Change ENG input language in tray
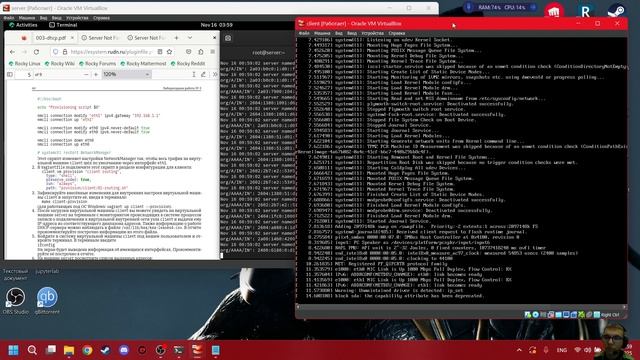This screenshot has width=640, height=360. (x=562, y=350)
